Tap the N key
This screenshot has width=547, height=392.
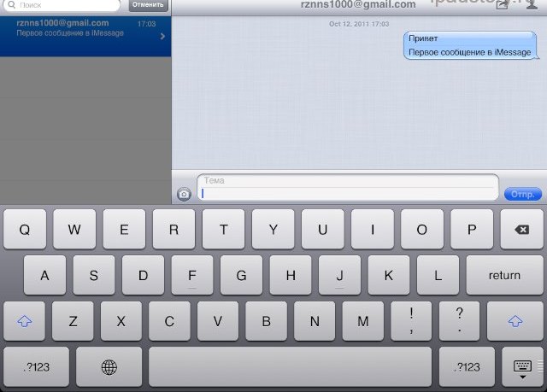315,321
